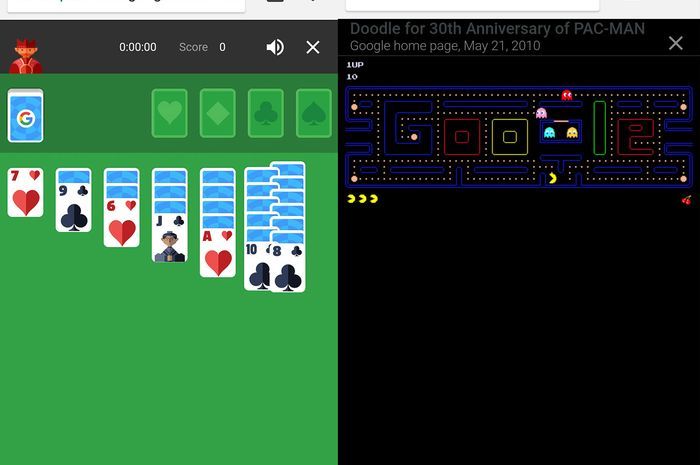Image resolution: width=700 pixels, height=465 pixels.
Task: Click the yellow Pac-Man character in maze
Action: (553, 178)
